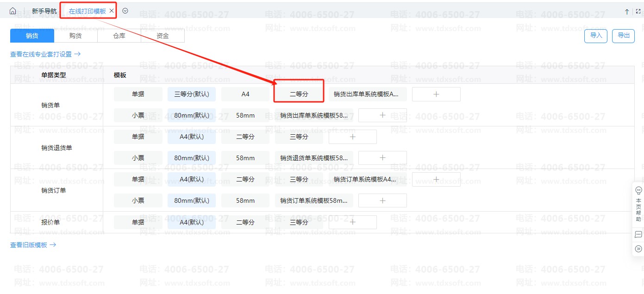This screenshot has width=644, height=294.
Task: Open 销货出库单系统模板58... template
Action: pyautogui.click(x=314, y=115)
